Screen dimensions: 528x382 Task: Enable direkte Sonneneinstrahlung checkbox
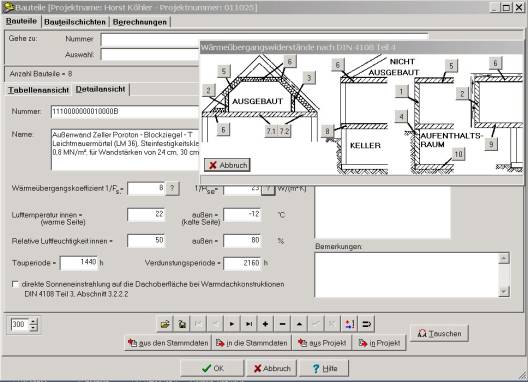click(x=15, y=284)
